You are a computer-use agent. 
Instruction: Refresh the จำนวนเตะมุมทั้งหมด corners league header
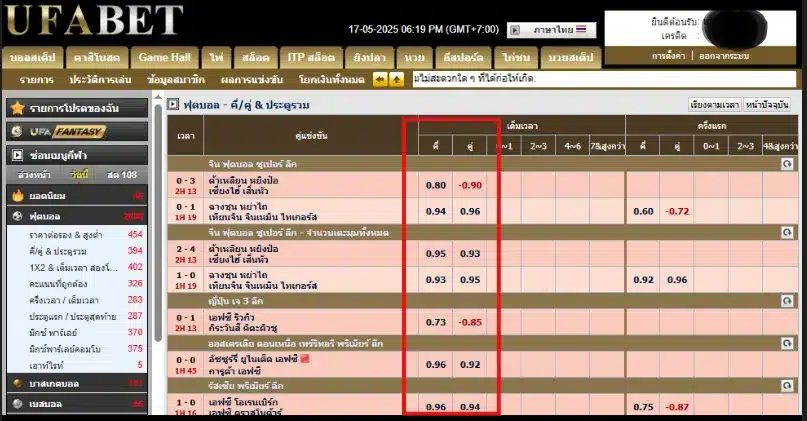[787, 233]
